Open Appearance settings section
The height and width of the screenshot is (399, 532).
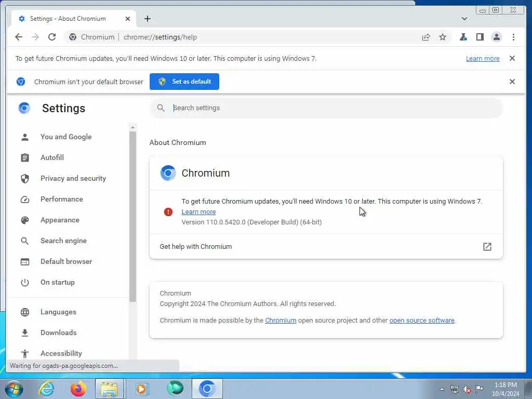pos(60,220)
